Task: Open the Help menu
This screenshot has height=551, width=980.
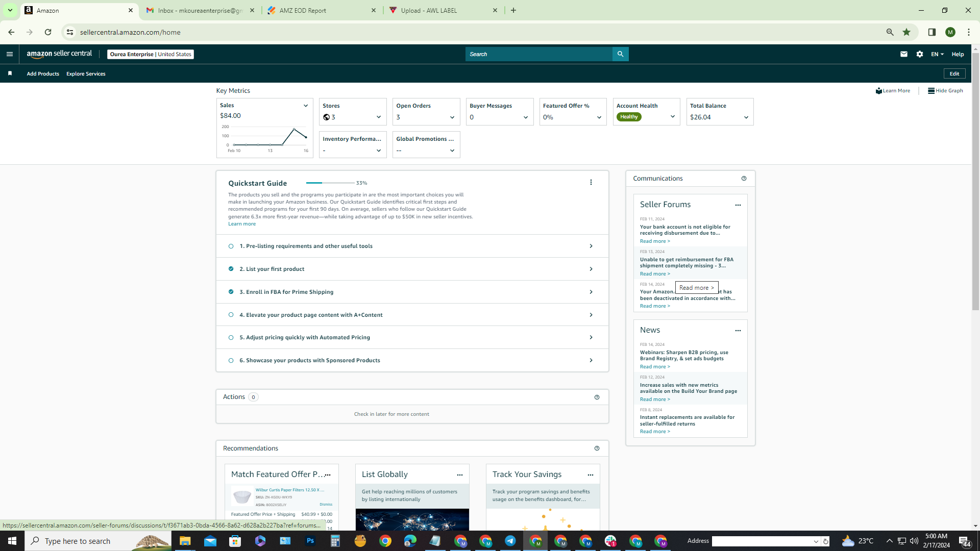Action: 958,54
